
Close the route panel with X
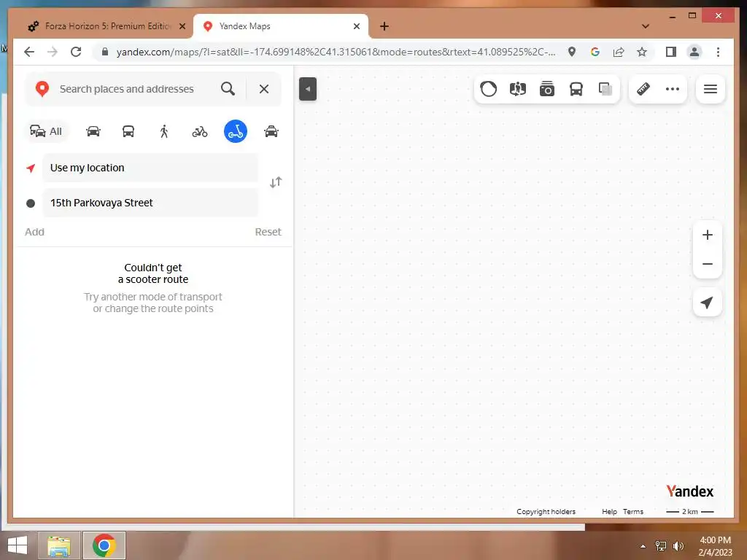click(264, 89)
